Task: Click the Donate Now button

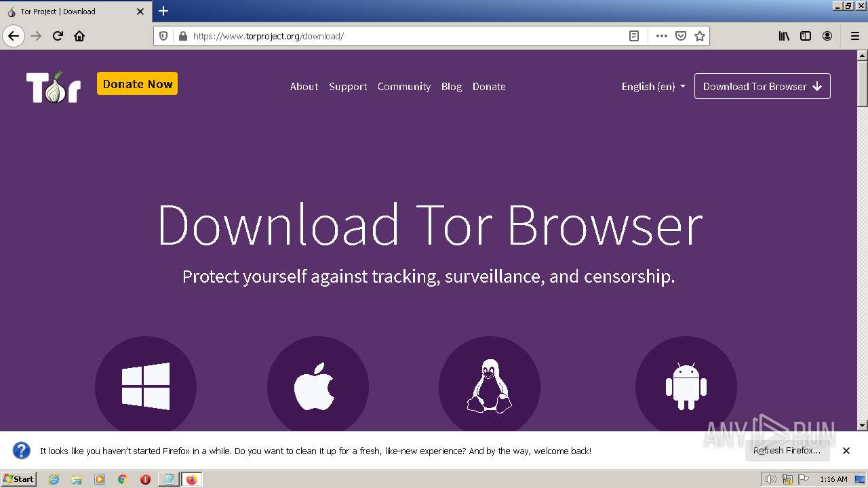Action: click(137, 83)
